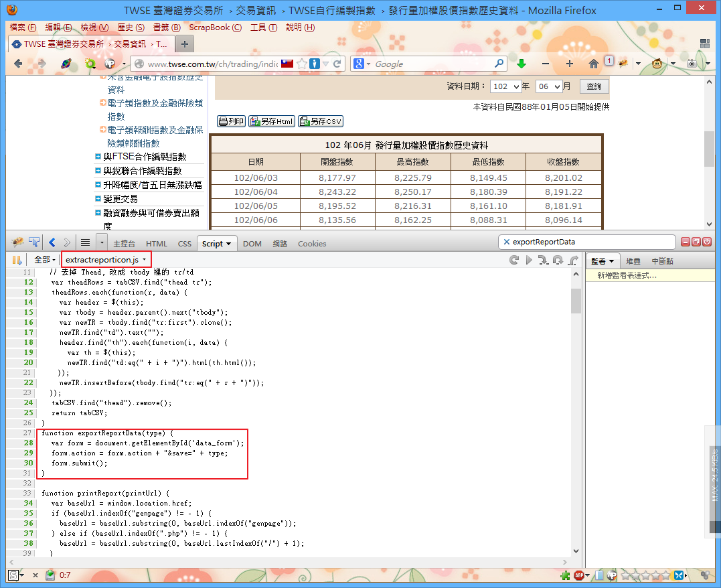Toggle breakpoint on line 12
This screenshot has width=721, height=588.
click(29, 282)
